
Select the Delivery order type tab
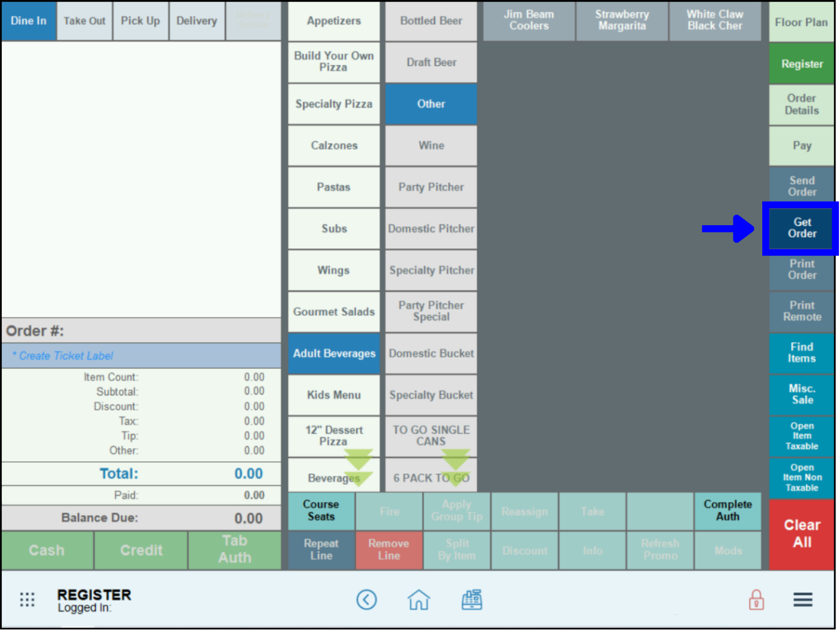pos(197,21)
